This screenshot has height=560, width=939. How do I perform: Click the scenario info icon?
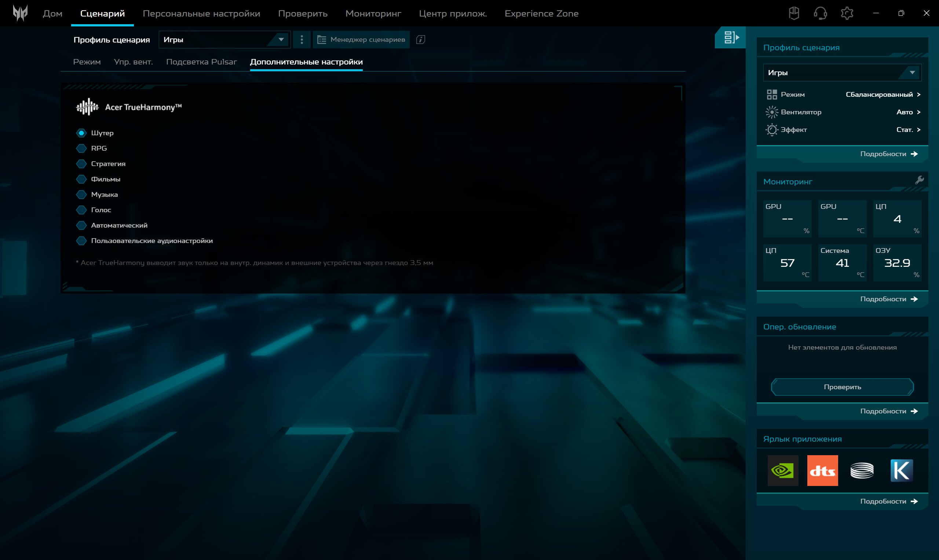coord(421,40)
